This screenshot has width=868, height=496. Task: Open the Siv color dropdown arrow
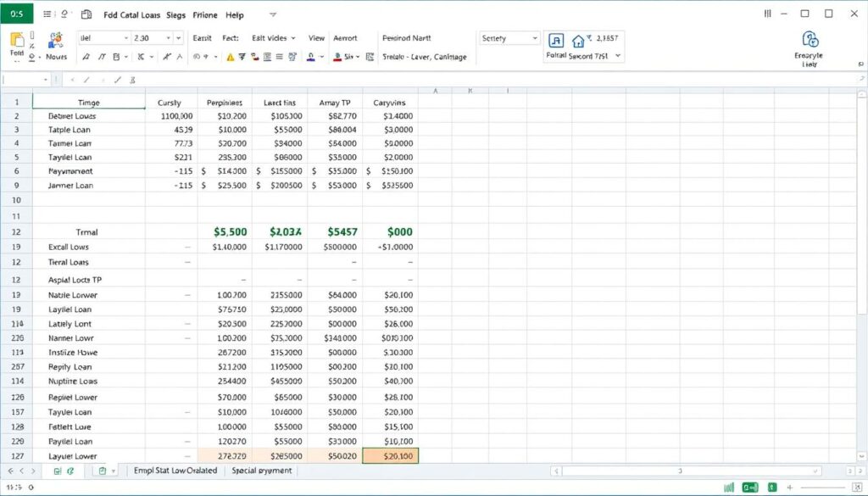tap(358, 57)
